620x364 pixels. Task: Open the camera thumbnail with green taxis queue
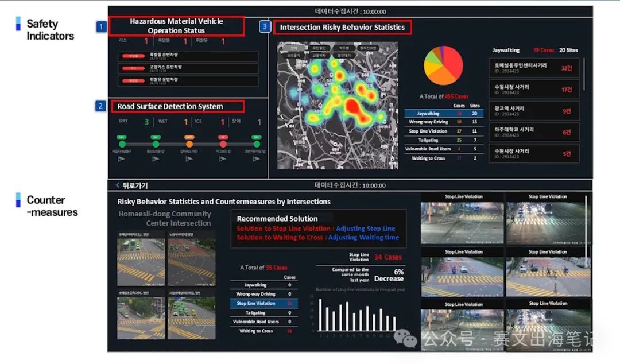[191, 318]
